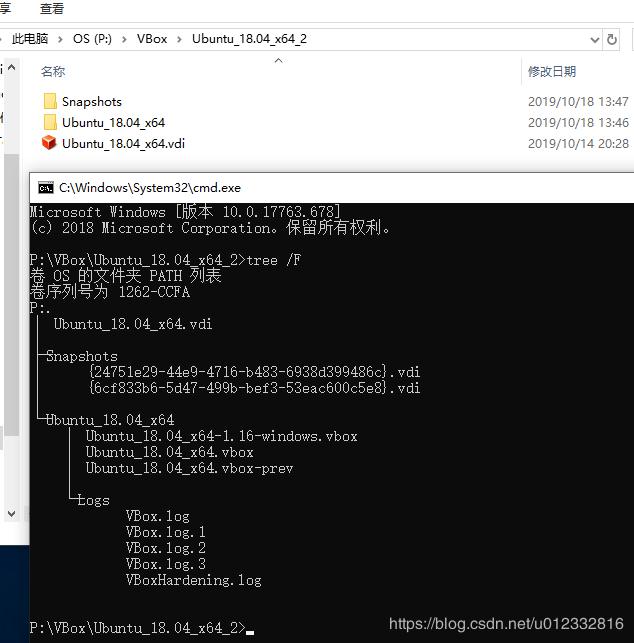Click OS (P:) breadcrumb segment
The height and width of the screenshot is (643, 634).
pyautogui.click(x=92, y=39)
